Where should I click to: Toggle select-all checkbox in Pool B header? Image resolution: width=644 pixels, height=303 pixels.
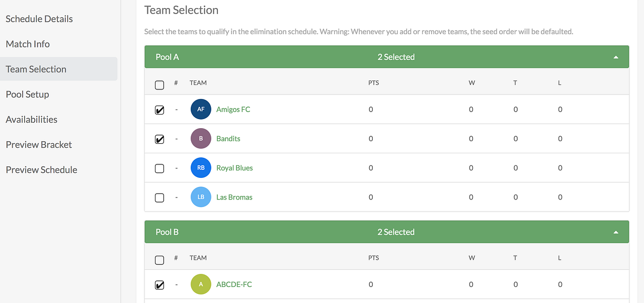tap(159, 260)
